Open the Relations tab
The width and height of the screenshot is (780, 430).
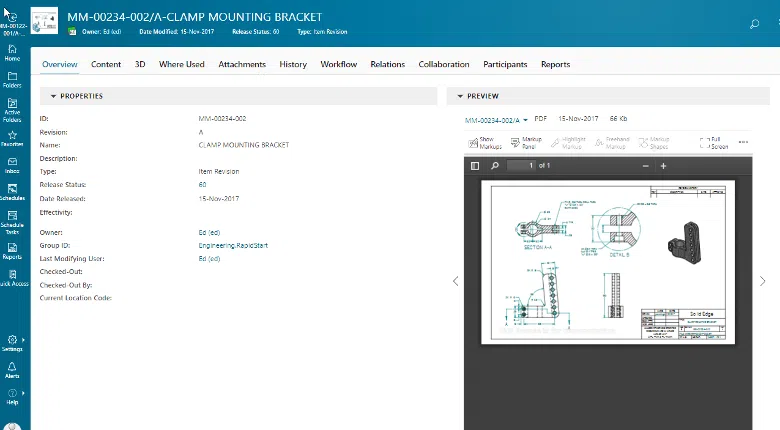coord(388,64)
